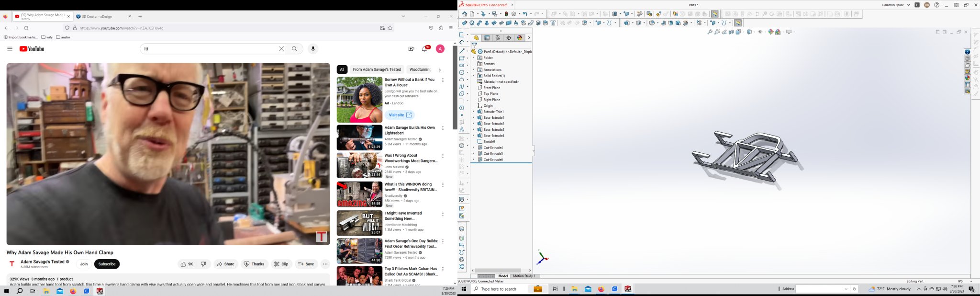Open the SolidWorks Help question mark
Screen dimensions: 980x296
[x=936, y=5]
